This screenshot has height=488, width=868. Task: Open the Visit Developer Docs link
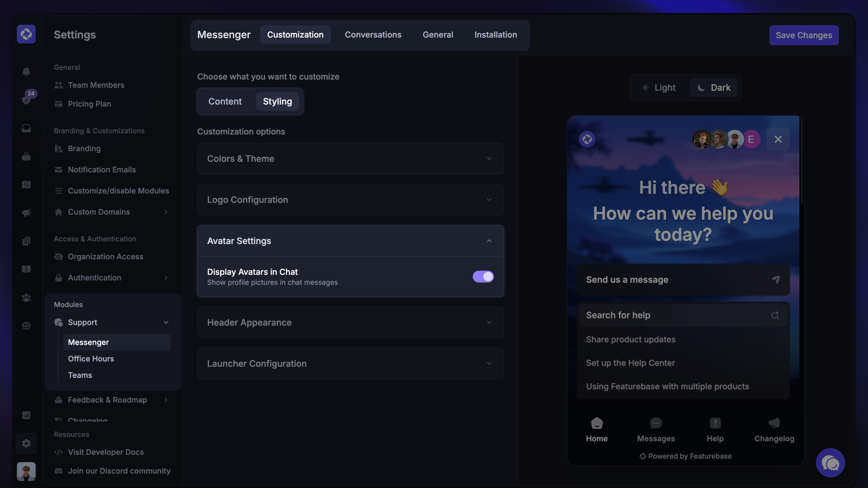105,452
